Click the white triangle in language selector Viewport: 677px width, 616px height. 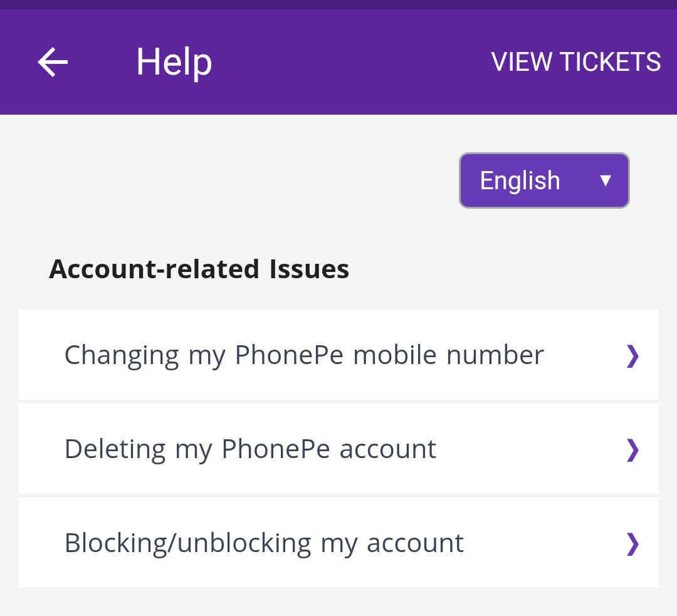(x=605, y=180)
